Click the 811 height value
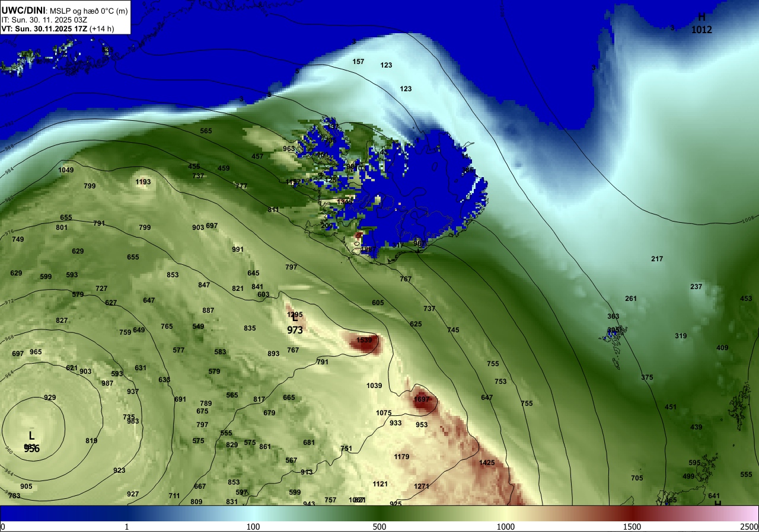 [x=273, y=210]
